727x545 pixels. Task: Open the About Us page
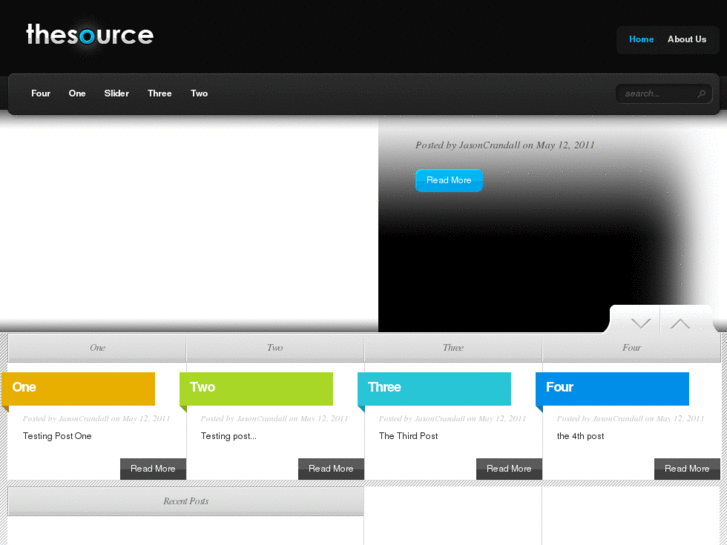[687, 39]
